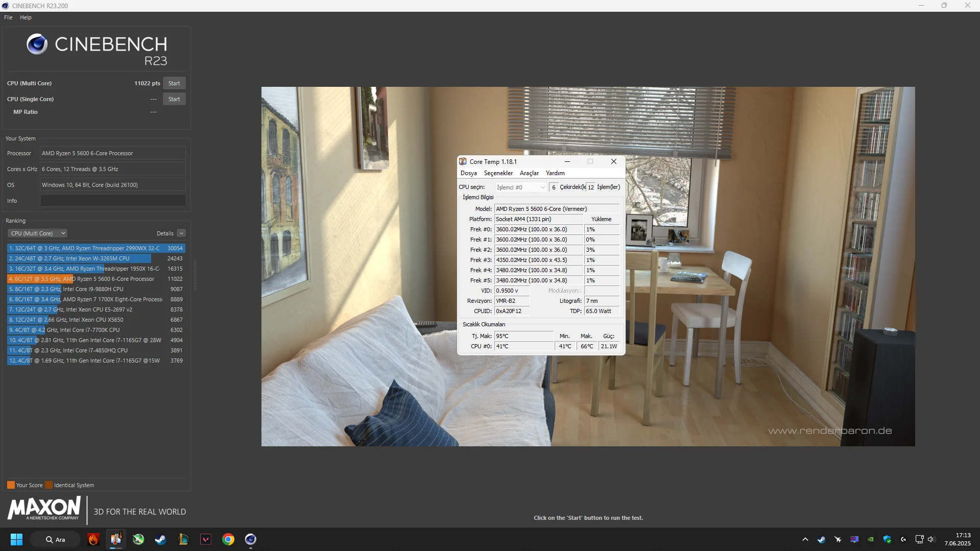This screenshot has width=980, height=551.
Task: Select the Xeon W-3265M ranking row
Action: coord(96,258)
